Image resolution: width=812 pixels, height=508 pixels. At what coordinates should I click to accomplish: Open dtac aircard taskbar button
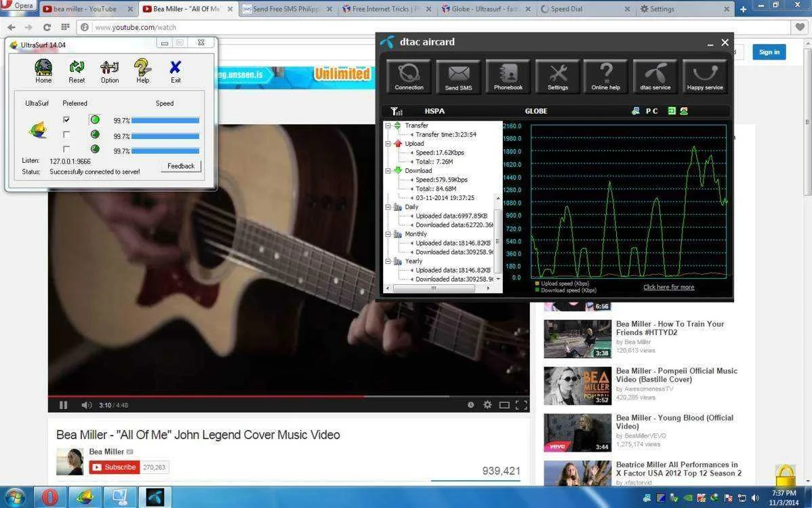155,496
